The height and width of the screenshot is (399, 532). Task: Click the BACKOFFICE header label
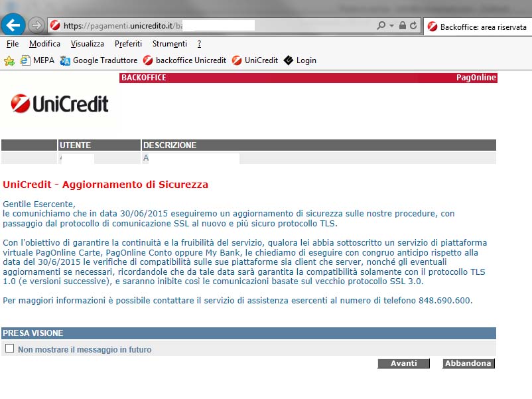point(144,78)
